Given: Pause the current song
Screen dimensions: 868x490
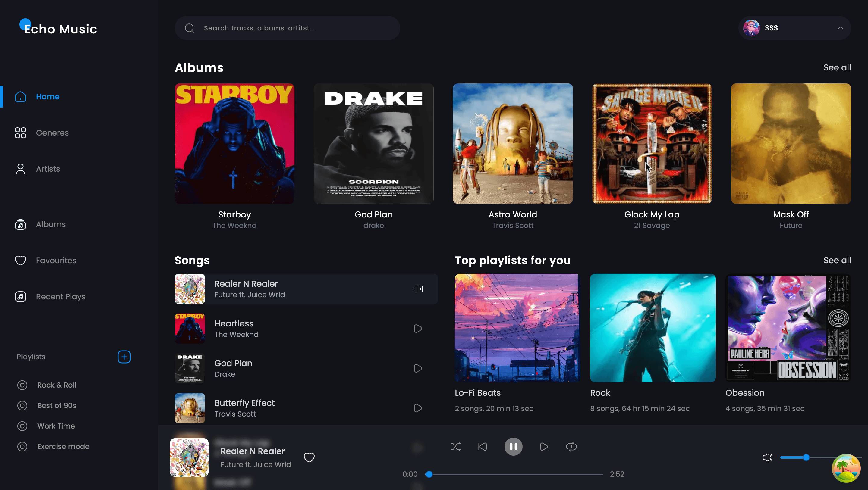Looking at the screenshot, I should point(513,447).
